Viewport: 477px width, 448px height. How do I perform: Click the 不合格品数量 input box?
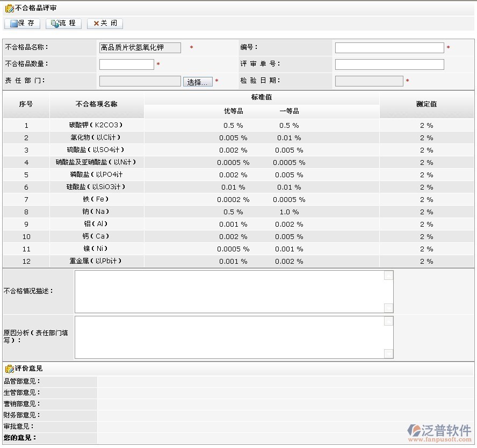126,64
